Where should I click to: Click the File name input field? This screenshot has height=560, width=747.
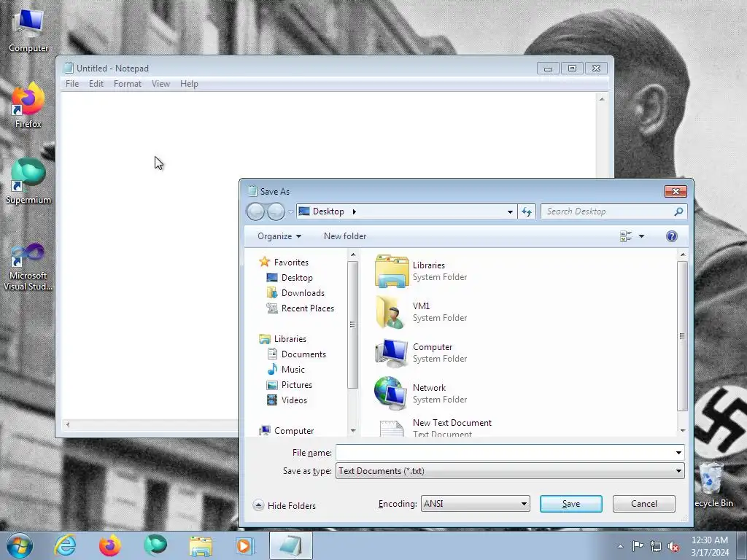pyautogui.click(x=504, y=453)
